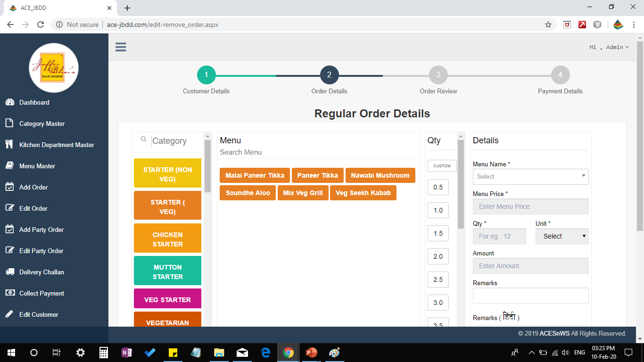Open the taskbar notification center icon

[x=628, y=352]
